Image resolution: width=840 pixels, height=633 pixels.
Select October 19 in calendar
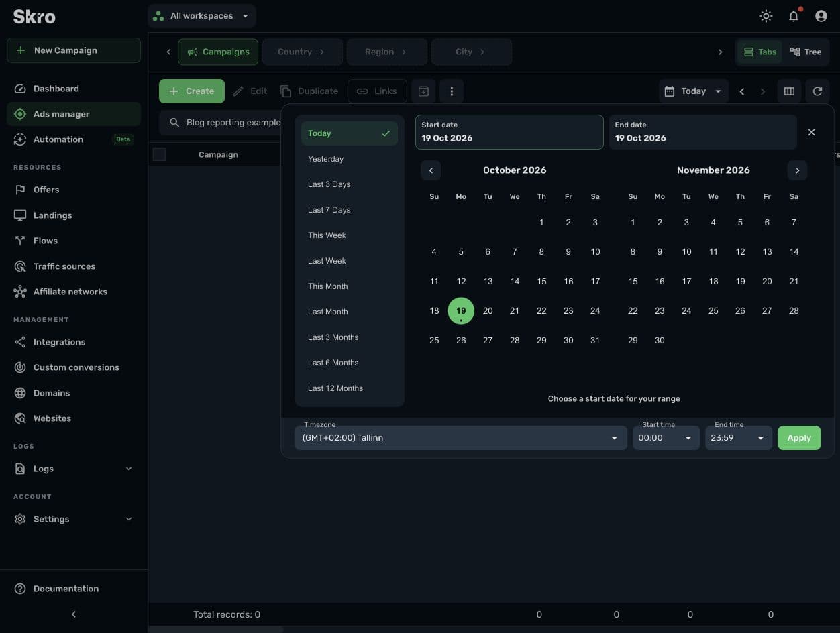click(x=461, y=311)
